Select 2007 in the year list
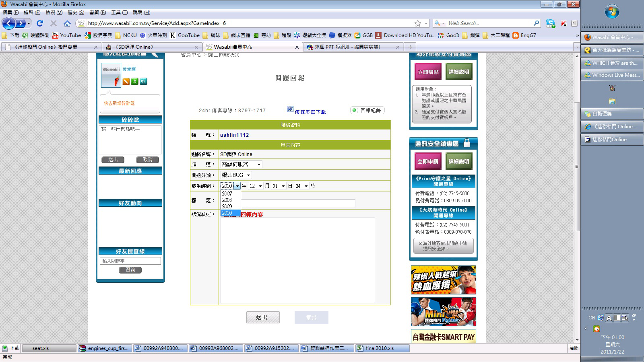Image resolution: width=644 pixels, height=362 pixels. [x=231, y=193]
